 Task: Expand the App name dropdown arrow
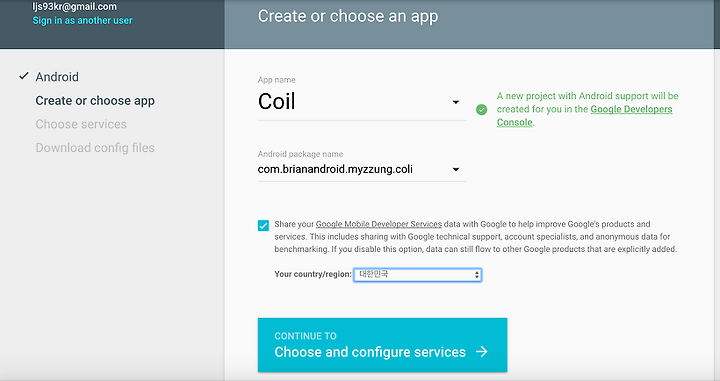(456, 102)
